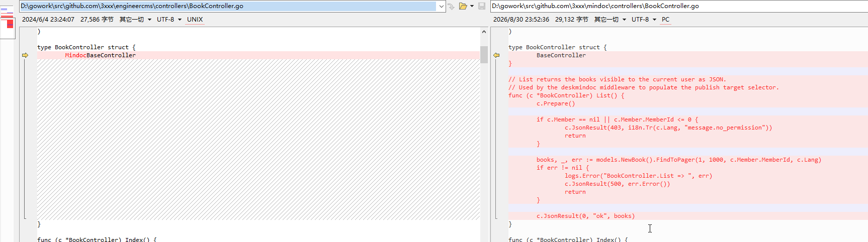Click the 'c.JsonResult(403, i18n.Tr' line

(x=668, y=128)
